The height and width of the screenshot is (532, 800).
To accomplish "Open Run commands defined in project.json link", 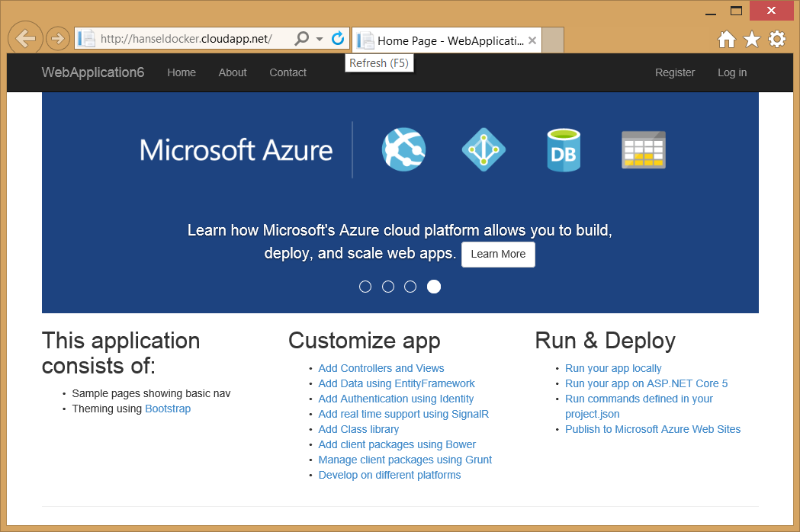I will click(639, 406).
